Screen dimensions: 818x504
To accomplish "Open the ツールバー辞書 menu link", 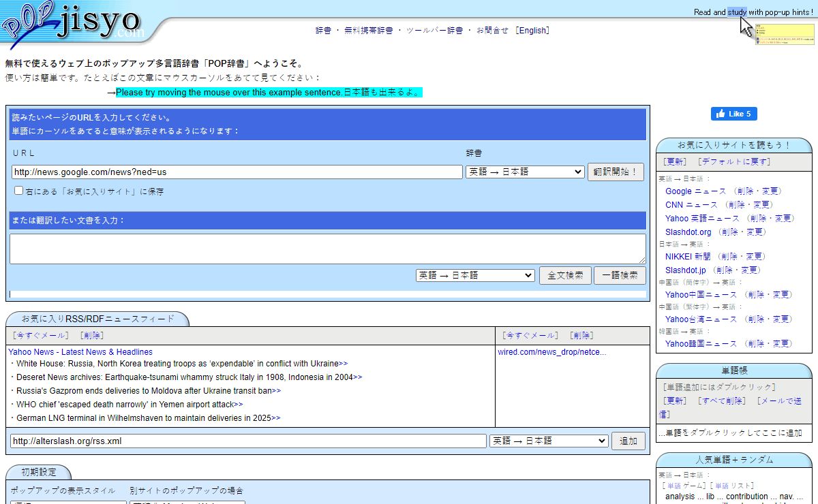I will coord(434,31).
